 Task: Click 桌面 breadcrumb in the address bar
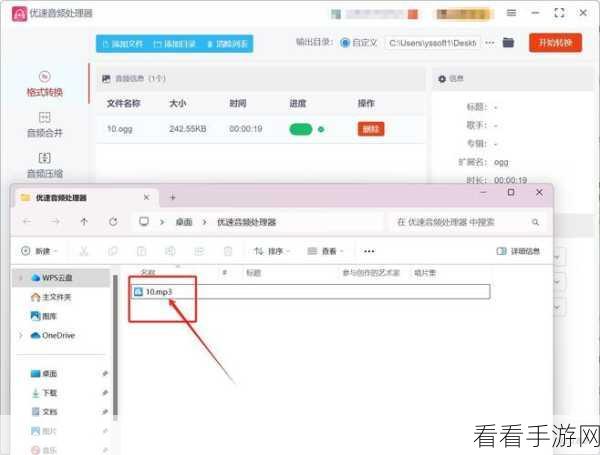tap(184, 222)
